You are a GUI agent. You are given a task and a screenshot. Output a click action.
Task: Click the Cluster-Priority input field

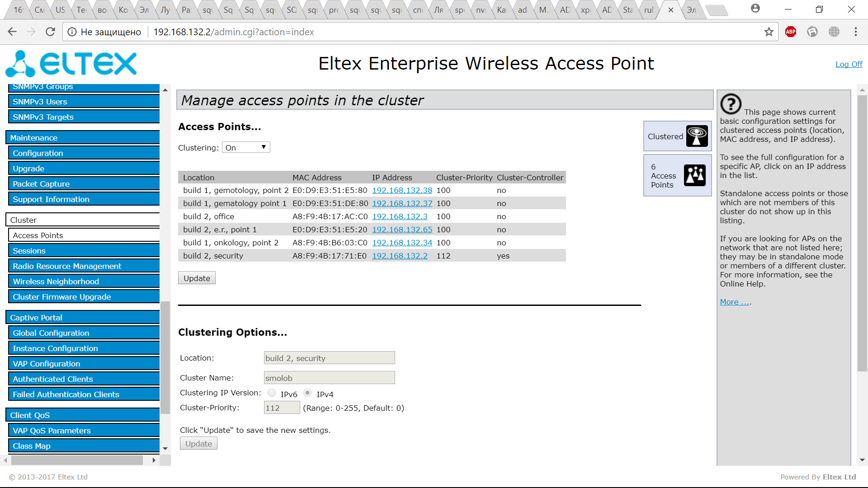(x=282, y=408)
